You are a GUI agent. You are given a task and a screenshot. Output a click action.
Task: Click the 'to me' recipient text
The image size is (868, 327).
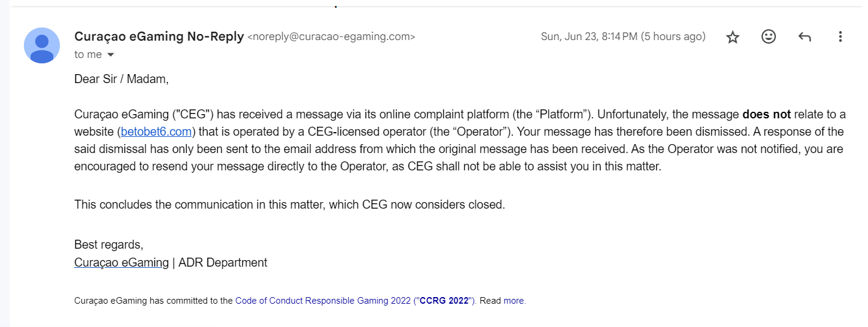tap(88, 54)
